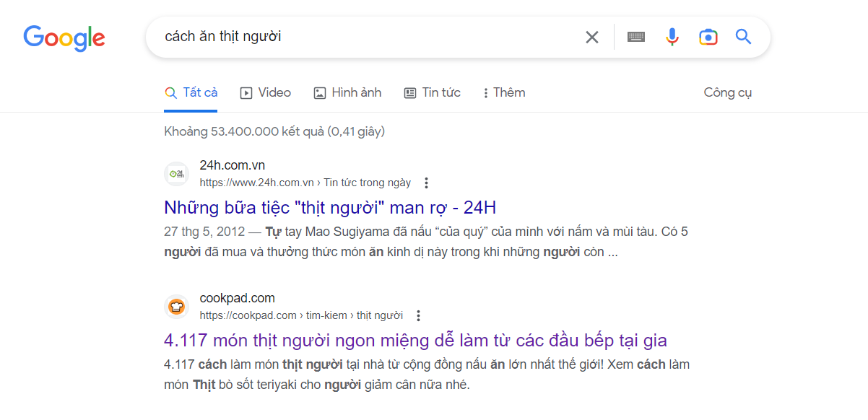Click the cookpad.com favicon
The height and width of the screenshot is (420, 868).
point(176,307)
